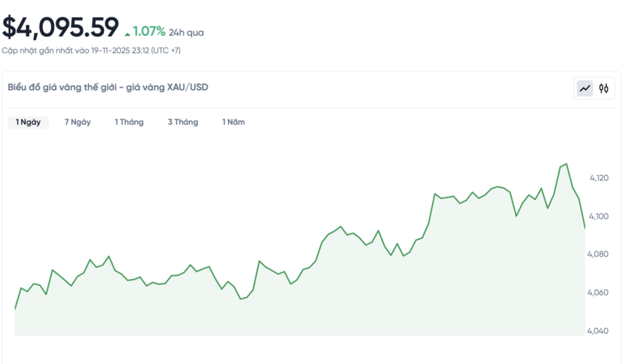Click the 4,120 y-axis label
The image size is (625, 364).
[598, 178]
